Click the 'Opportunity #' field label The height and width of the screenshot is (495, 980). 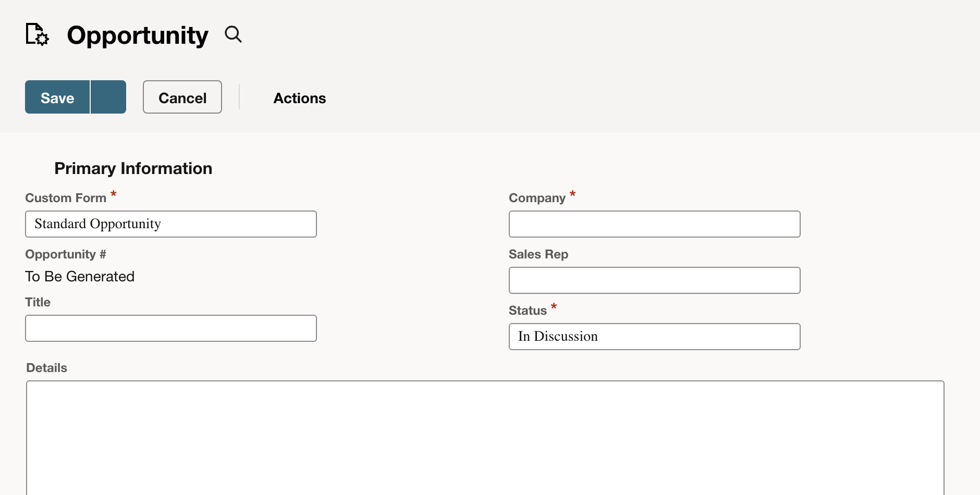(66, 254)
